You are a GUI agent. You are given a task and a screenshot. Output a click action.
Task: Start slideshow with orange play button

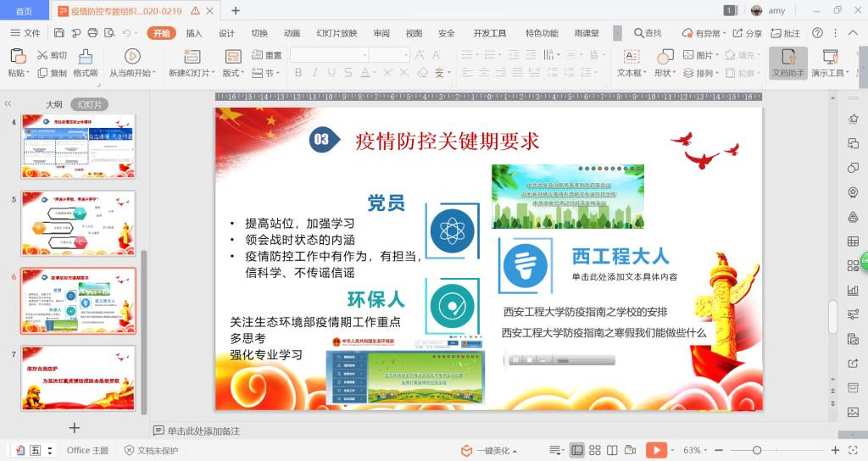tap(655, 450)
